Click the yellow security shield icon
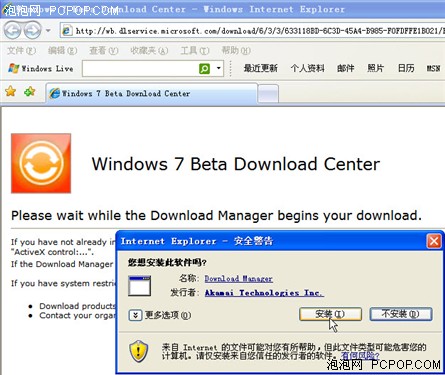The width and height of the screenshot is (445, 375). point(139,351)
